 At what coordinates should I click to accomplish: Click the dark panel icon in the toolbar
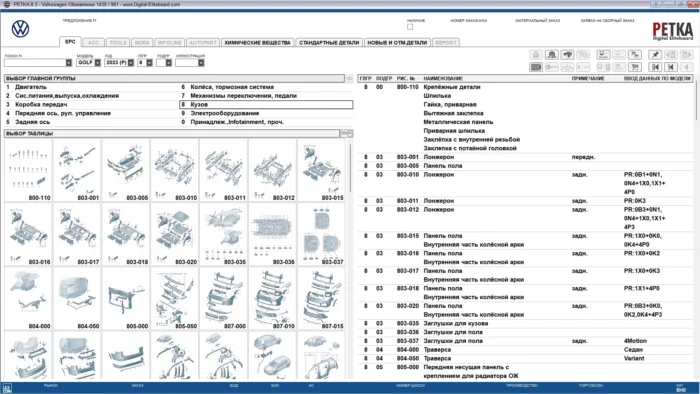(x=536, y=67)
